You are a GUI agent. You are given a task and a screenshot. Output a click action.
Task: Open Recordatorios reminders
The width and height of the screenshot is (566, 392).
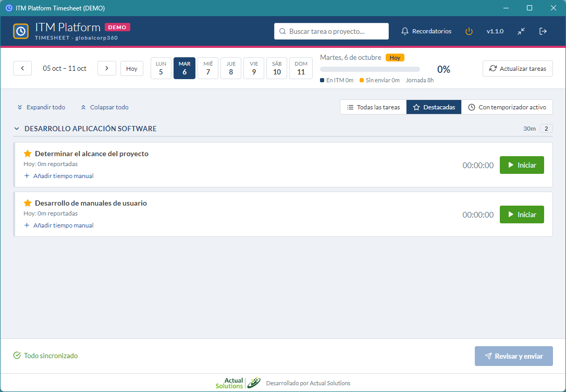coord(426,31)
